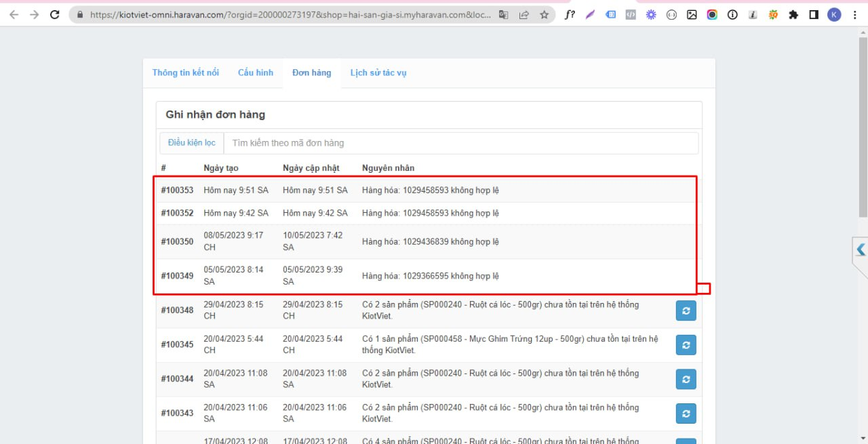Go to the Lịch sử tác vụ tab

click(378, 73)
